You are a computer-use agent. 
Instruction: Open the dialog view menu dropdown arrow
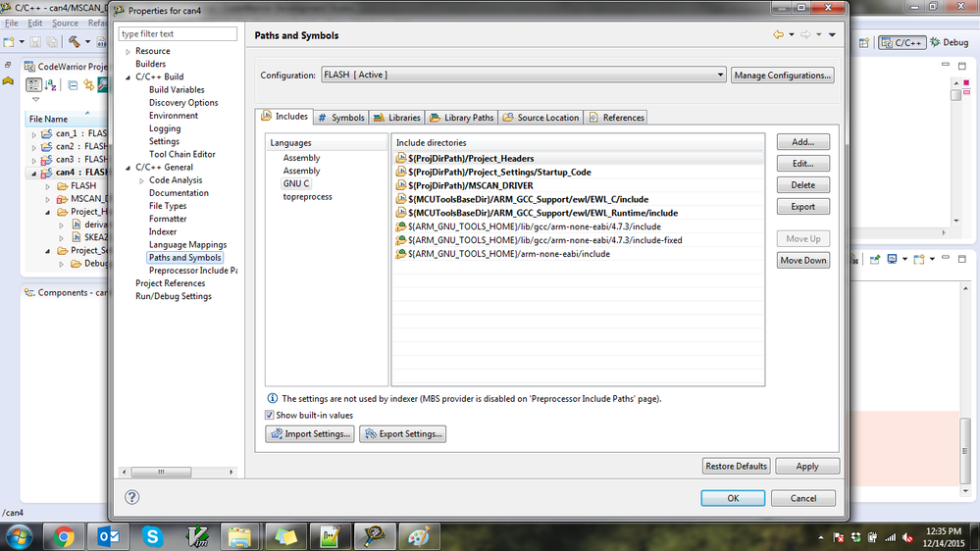pyautogui.click(x=832, y=35)
